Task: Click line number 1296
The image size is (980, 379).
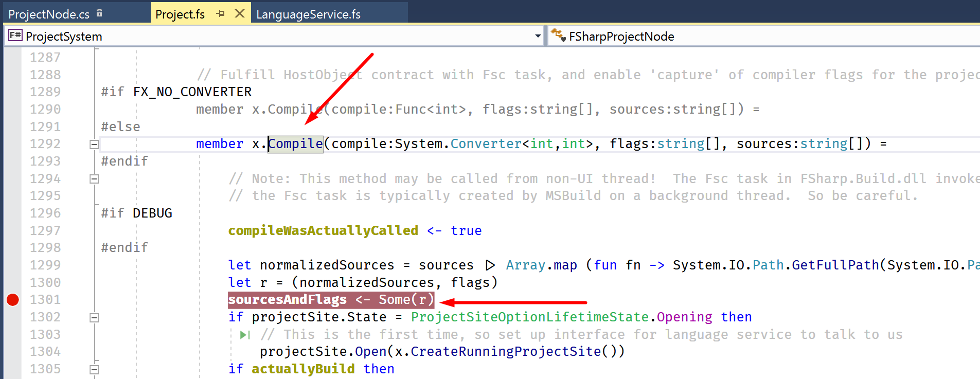Action: point(45,213)
